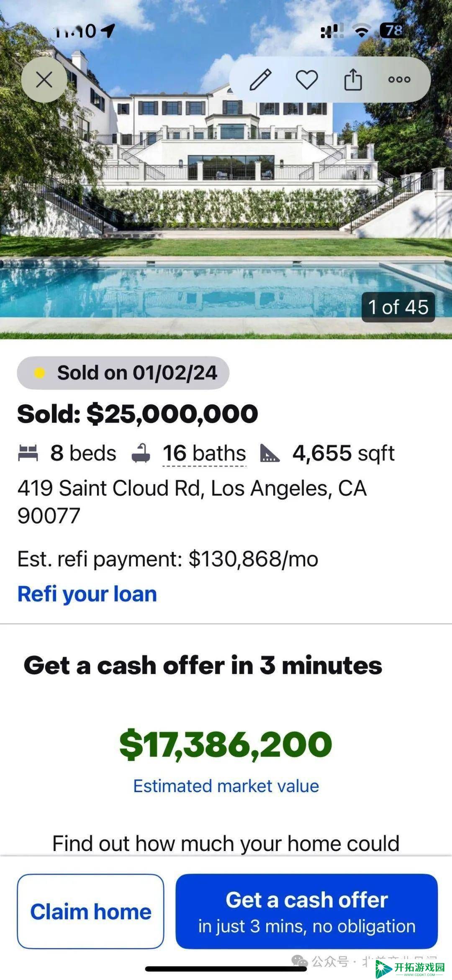Viewport: 452px width, 980px height.
Task: Open the Estimated market value link
Action: 226,786
